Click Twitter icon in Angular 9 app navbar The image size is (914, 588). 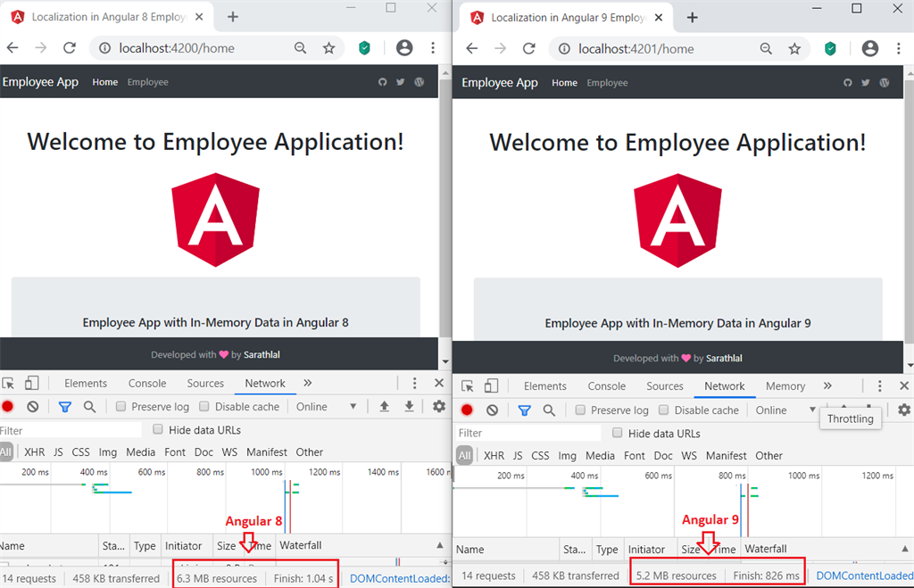point(866,83)
